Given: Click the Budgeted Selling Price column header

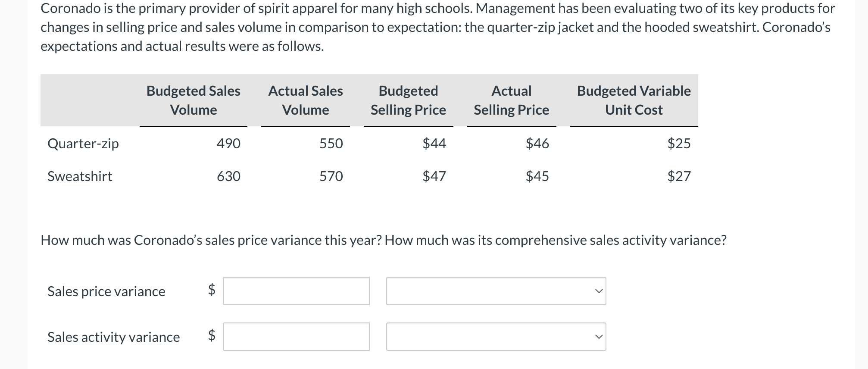Looking at the screenshot, I should (408, 100).
